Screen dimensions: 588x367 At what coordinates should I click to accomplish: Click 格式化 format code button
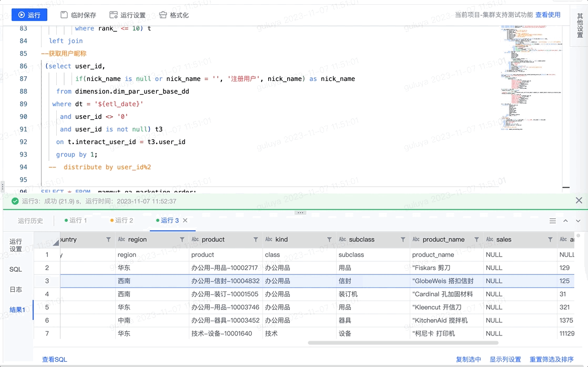[174, 15]
